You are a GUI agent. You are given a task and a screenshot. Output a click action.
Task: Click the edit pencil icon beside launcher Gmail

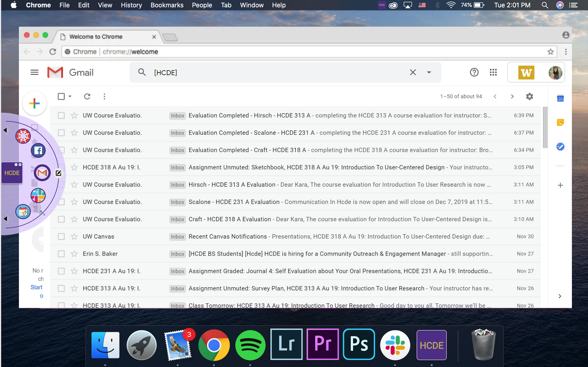point(58,173)
